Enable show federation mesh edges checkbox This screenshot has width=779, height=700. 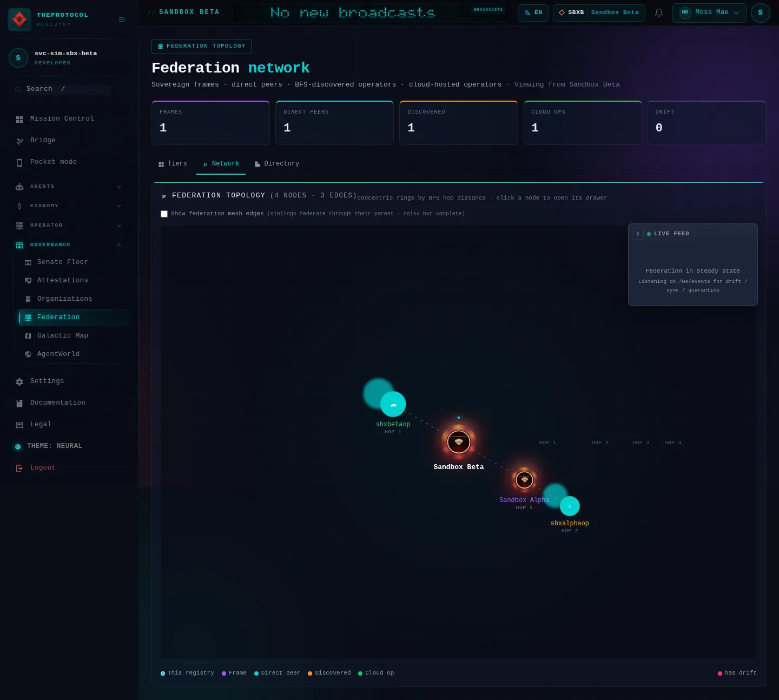click(164, 214)
